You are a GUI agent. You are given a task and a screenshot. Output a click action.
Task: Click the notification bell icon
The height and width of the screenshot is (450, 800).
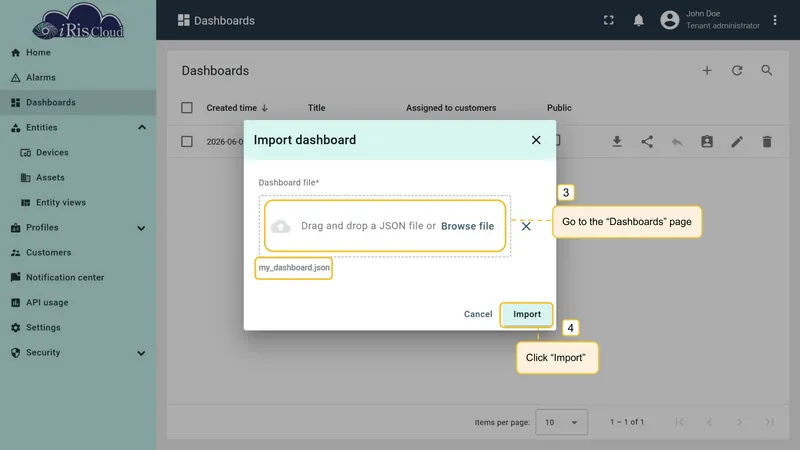coord(638,20)
